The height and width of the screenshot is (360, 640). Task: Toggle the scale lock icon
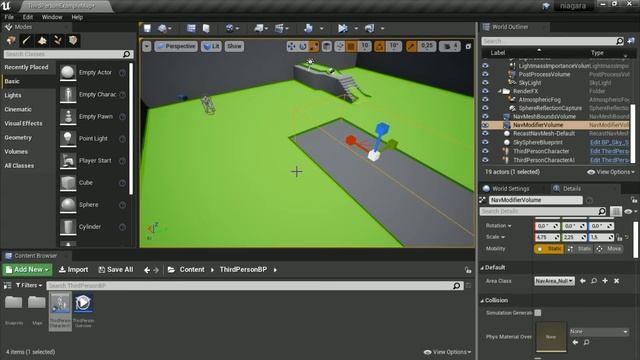click(x=620, y=237)
